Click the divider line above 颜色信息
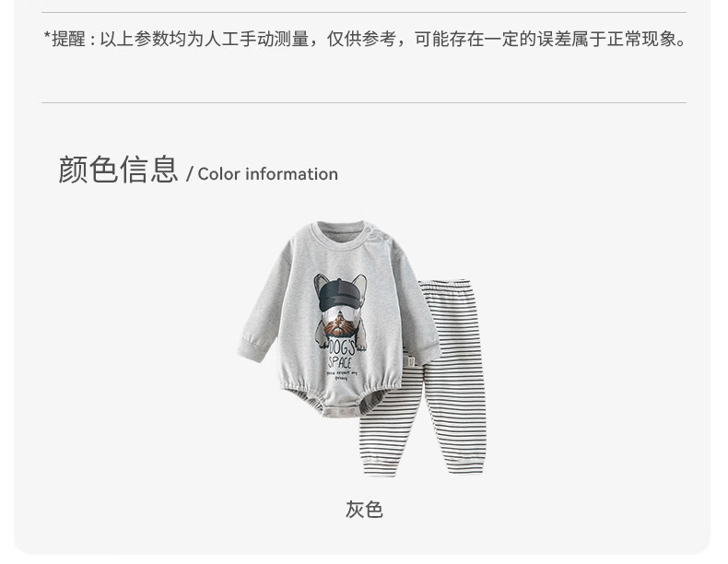Screen dimensions: 728x564 tap(364, 102)
